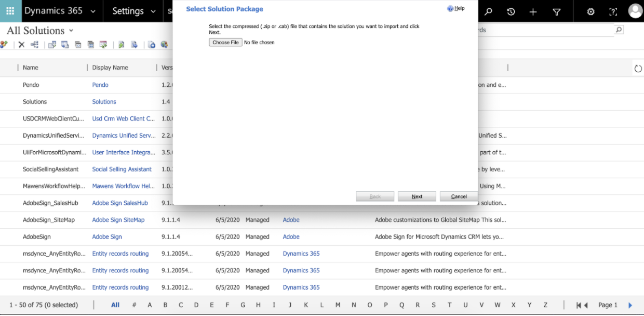
Task: Open the Dynamics 365 app launcher grid
Action: 10,11
